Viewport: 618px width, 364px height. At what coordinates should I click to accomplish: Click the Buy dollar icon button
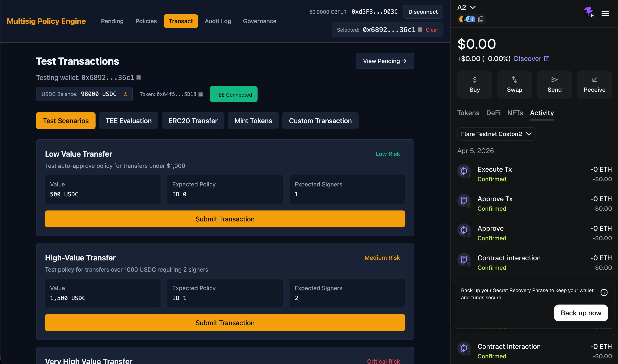[475, 85]
